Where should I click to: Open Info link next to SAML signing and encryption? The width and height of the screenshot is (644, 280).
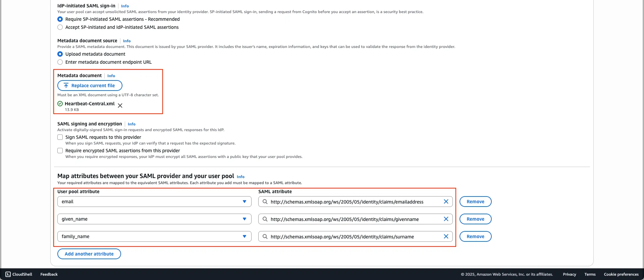click(131, 124)
